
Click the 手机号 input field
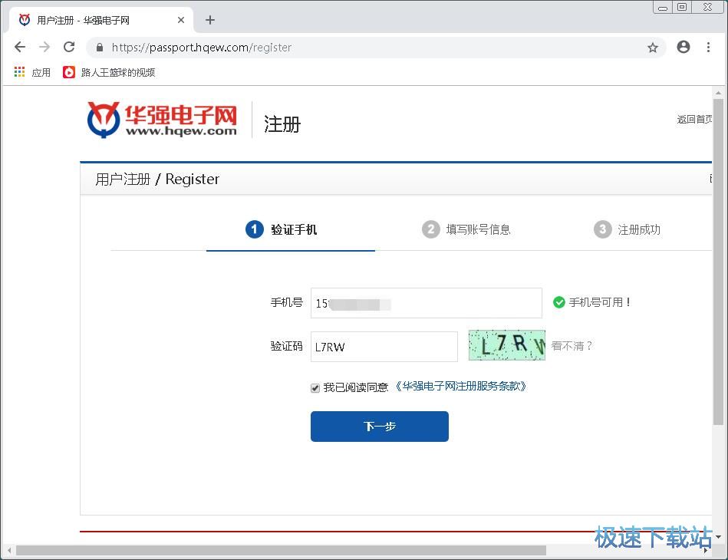[x=426, y=303]
